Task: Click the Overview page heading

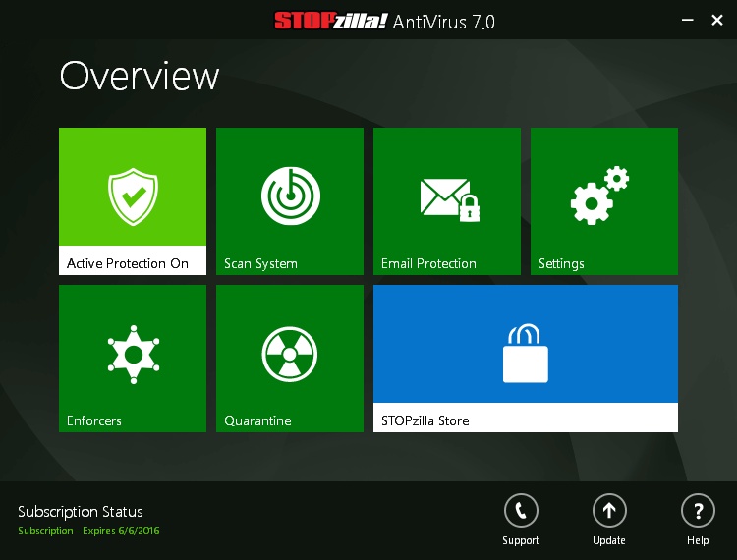Action: point(140,76)
